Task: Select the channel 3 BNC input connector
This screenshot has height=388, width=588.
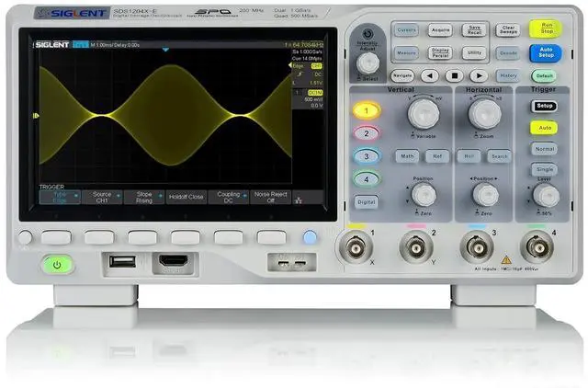Action: 477,247
